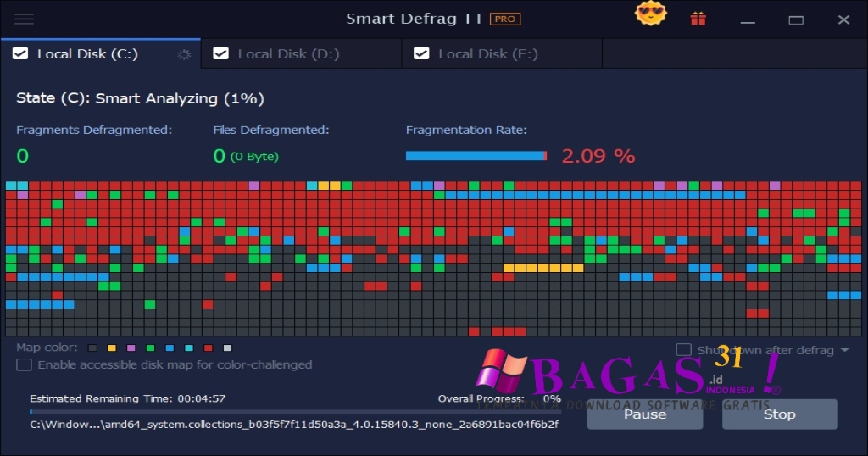This screenshot has height=456, width=868.
Task: Click the sunglasses sun emoji icon
Action: click(651, 14)
